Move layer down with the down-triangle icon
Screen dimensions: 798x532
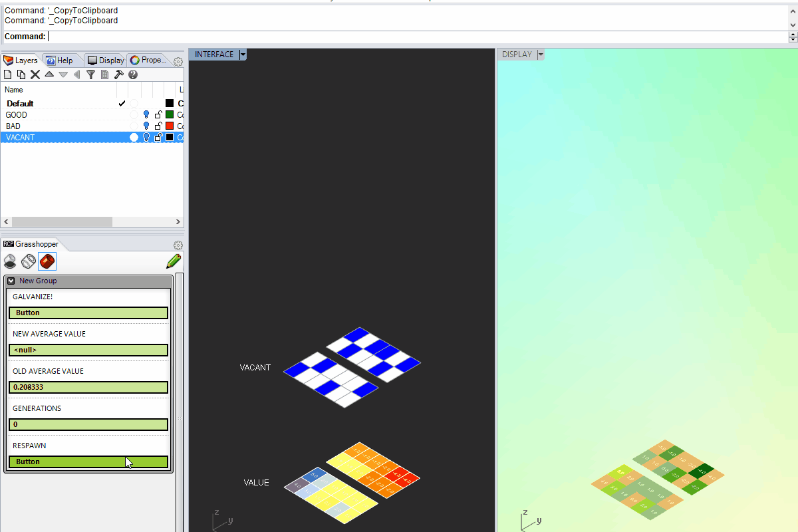click(63, 74)
